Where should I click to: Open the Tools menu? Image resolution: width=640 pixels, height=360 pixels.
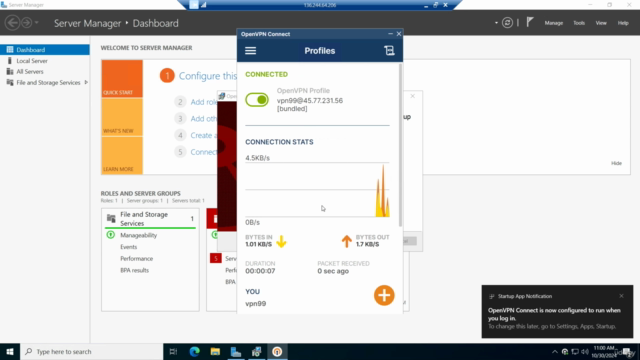579,23
